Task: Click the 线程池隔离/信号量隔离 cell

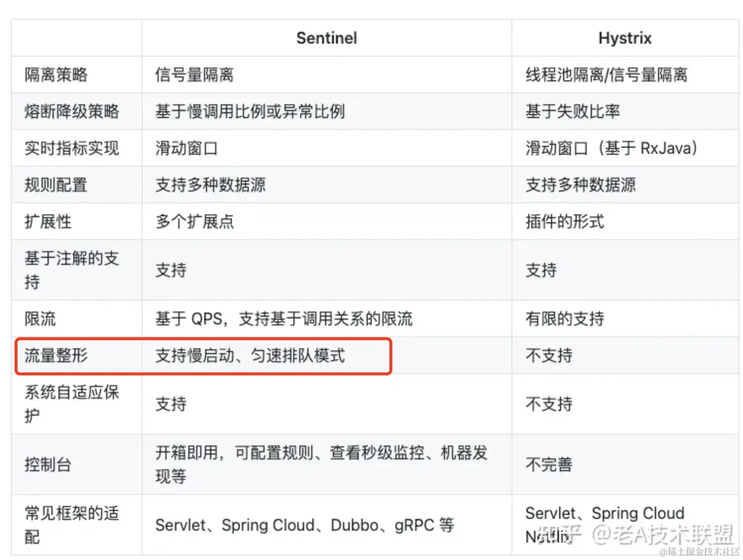Action: point(625,75)
